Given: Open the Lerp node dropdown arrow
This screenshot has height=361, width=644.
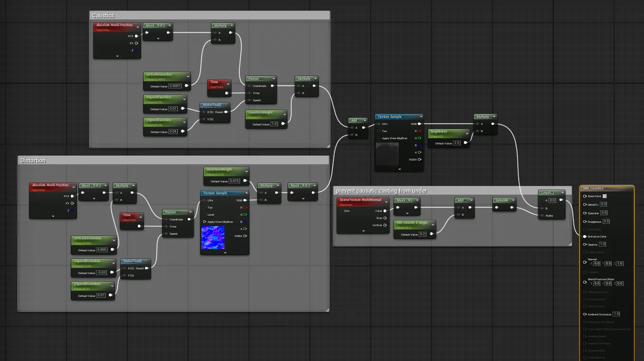Looking at the screenshot, I should tap(562, 193).
